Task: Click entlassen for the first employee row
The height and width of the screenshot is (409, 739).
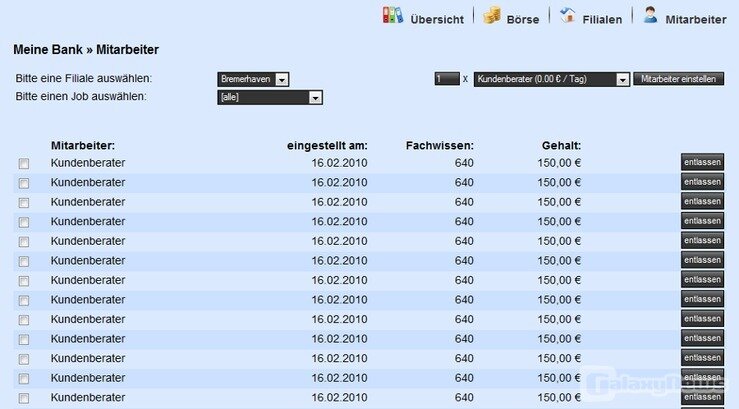Action: 702,162
